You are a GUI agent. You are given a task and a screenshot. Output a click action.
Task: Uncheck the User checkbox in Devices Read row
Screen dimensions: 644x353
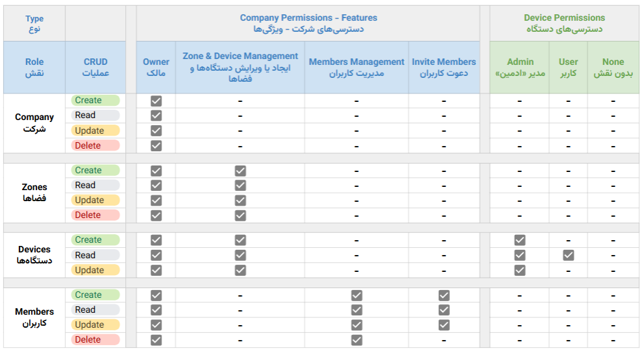(568, 255)
